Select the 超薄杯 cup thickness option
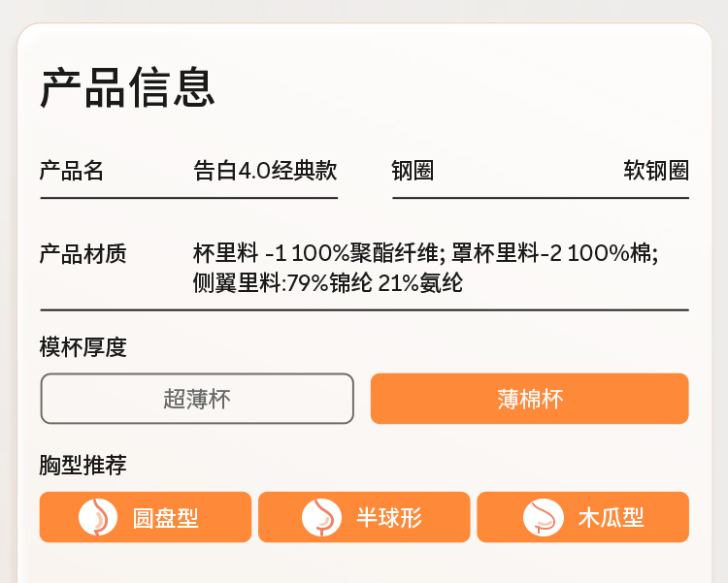The image size is (728, 583). coord(197,399)
